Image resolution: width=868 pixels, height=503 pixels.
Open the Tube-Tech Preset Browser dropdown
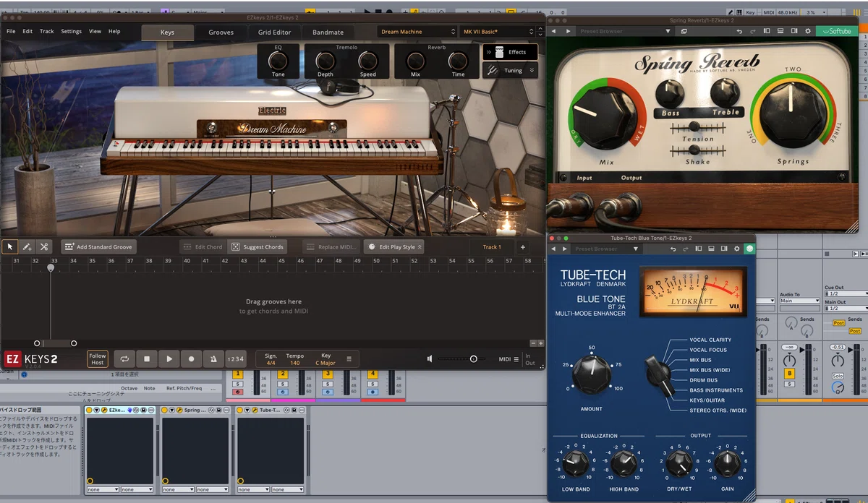pyautogui.click(x=606, y=249)
